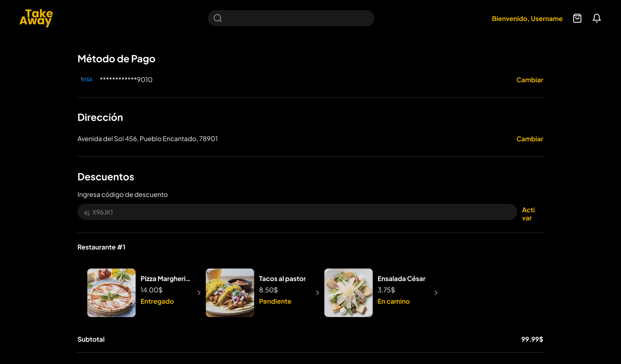621x364 pixels.
Task: Open the shopping bag cart icon
Action: (577, 18)
